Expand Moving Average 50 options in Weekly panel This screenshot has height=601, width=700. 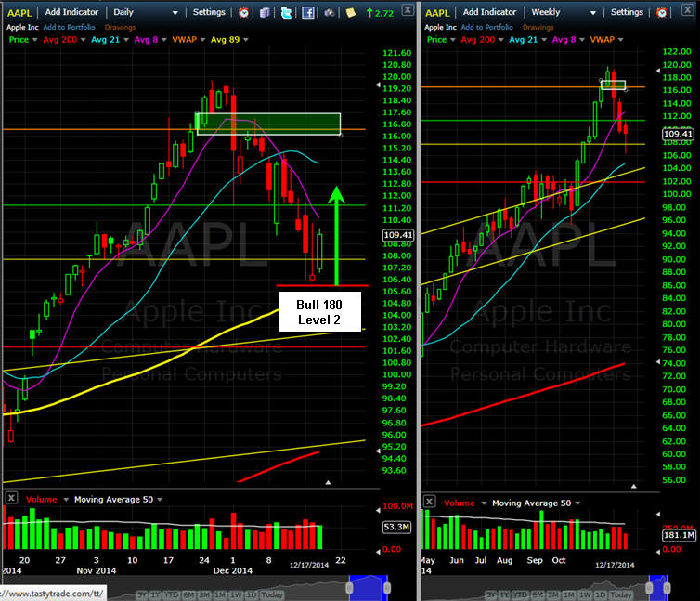pyautogui.click(x=577, y=503)
